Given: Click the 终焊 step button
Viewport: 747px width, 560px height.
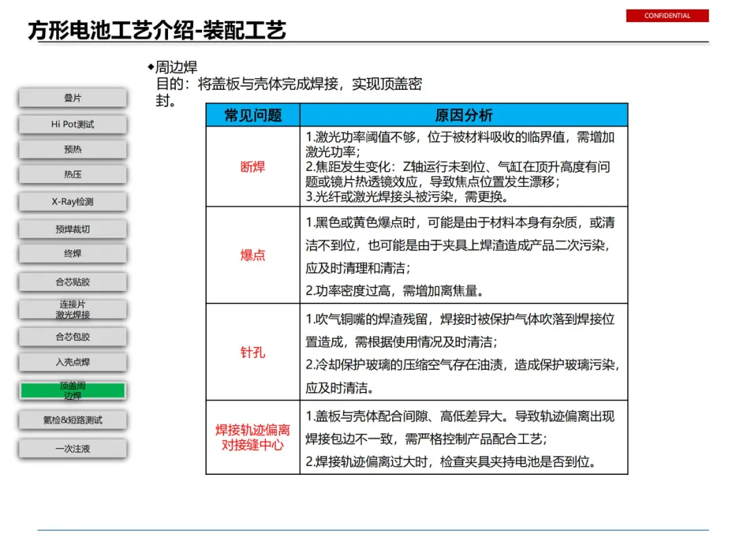Looking at the screenshot, I should [x=73, y=254].
